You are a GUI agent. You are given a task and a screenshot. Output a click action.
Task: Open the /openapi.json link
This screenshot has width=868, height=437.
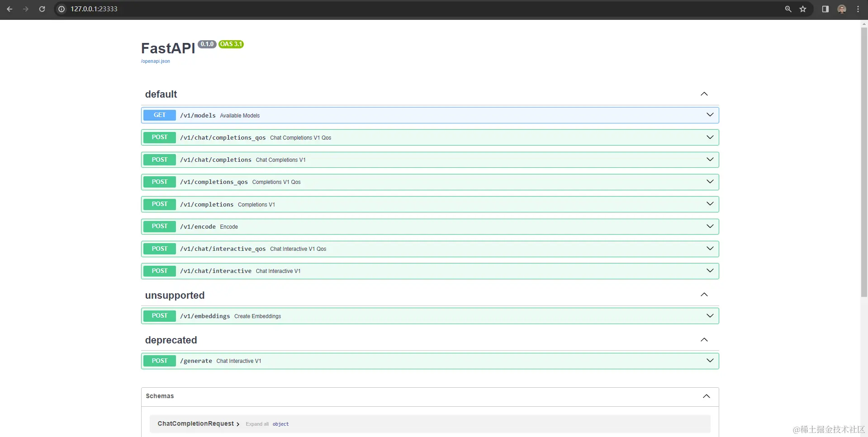point(155,61)
